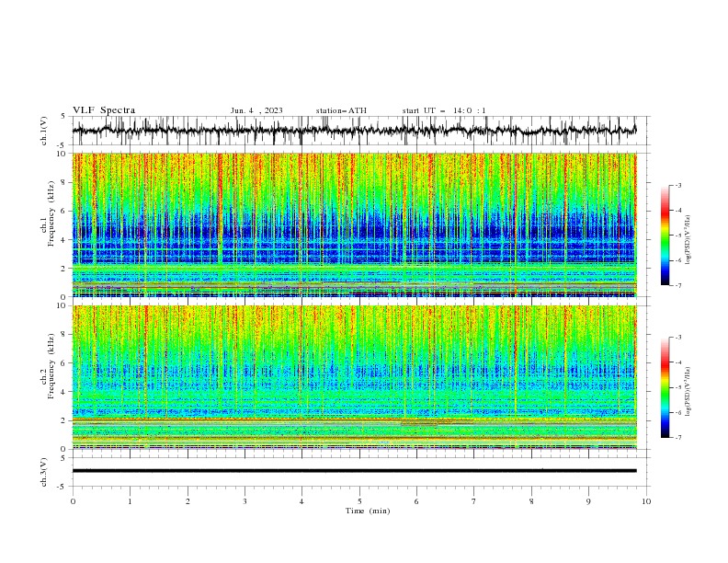Click time axis tick label '3'
The image size is (728, 563).
[245, 501]
